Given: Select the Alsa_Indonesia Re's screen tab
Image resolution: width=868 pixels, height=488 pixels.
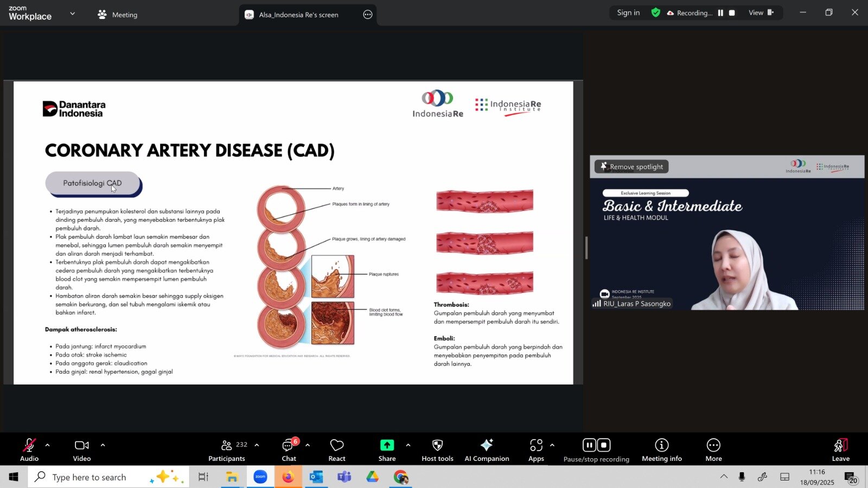Looking at the screenshot, I should 298,15.
